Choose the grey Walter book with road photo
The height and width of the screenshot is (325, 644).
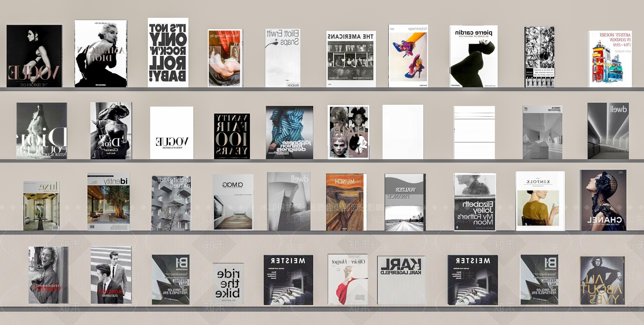[405, 202]
